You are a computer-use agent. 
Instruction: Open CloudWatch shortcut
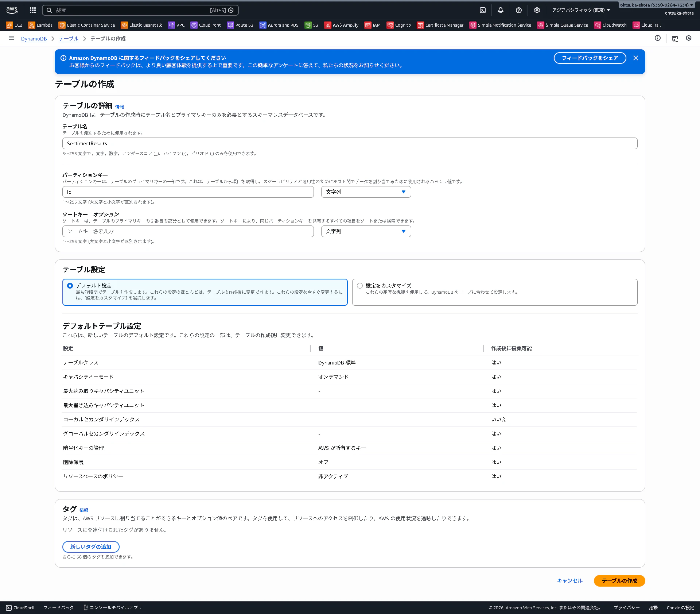coord(611,25)
